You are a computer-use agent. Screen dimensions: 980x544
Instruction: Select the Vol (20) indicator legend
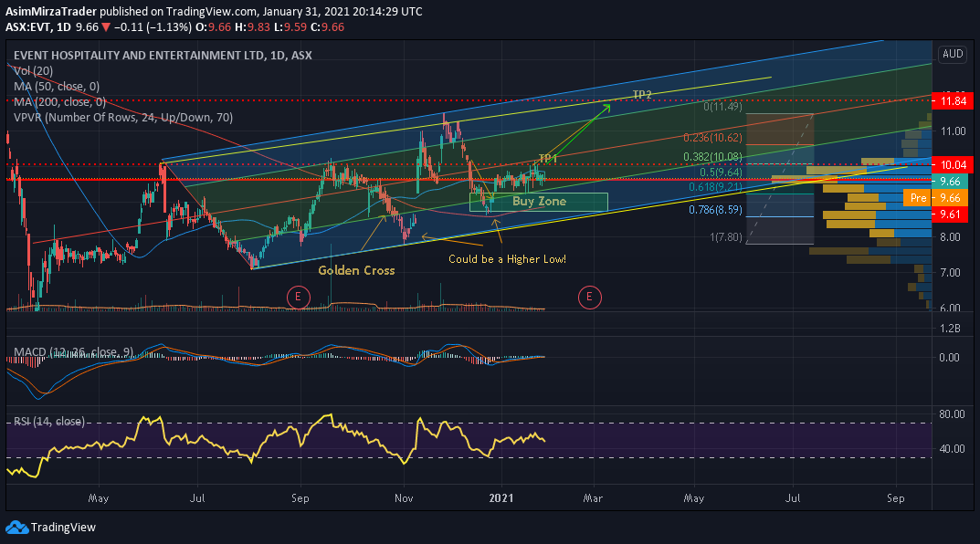(x=33, y=71)
